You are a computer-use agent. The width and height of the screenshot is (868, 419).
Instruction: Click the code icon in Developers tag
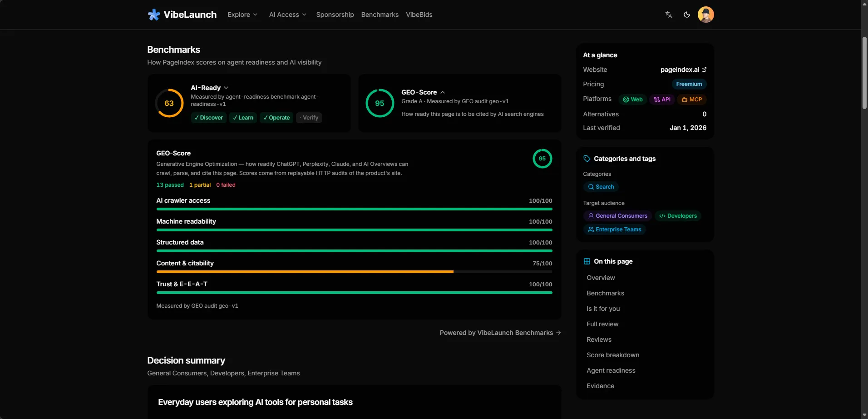tap(662, 216)
